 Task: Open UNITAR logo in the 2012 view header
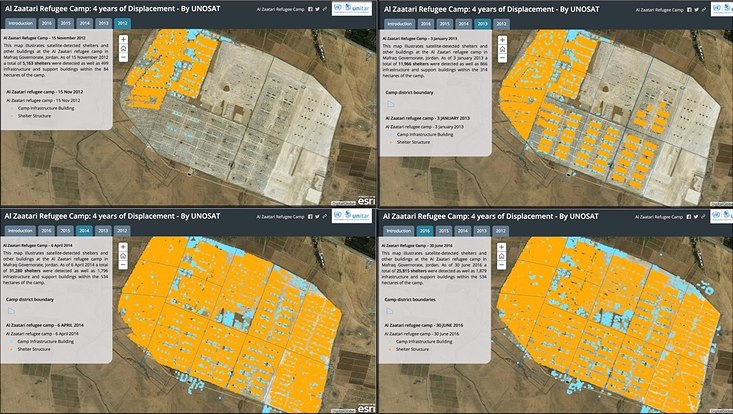pos(352,8)
